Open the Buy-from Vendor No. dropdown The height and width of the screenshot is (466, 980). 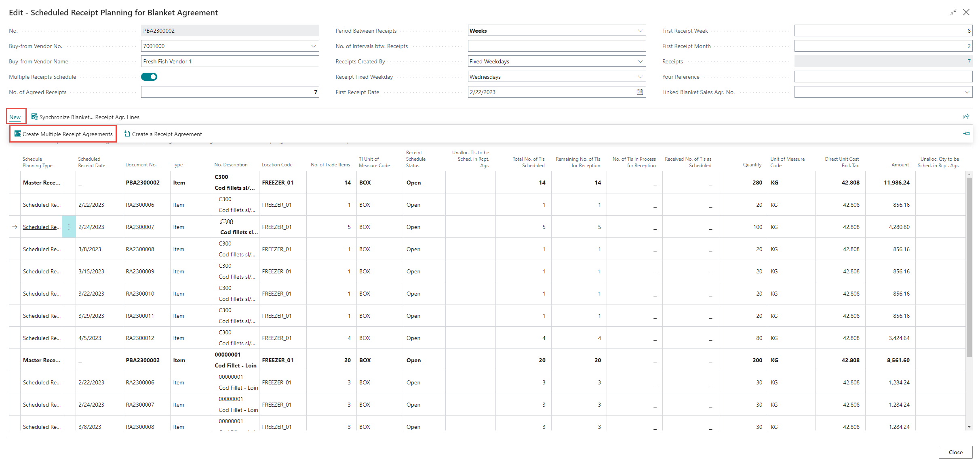pyautogui.click(x=314, y=46)
